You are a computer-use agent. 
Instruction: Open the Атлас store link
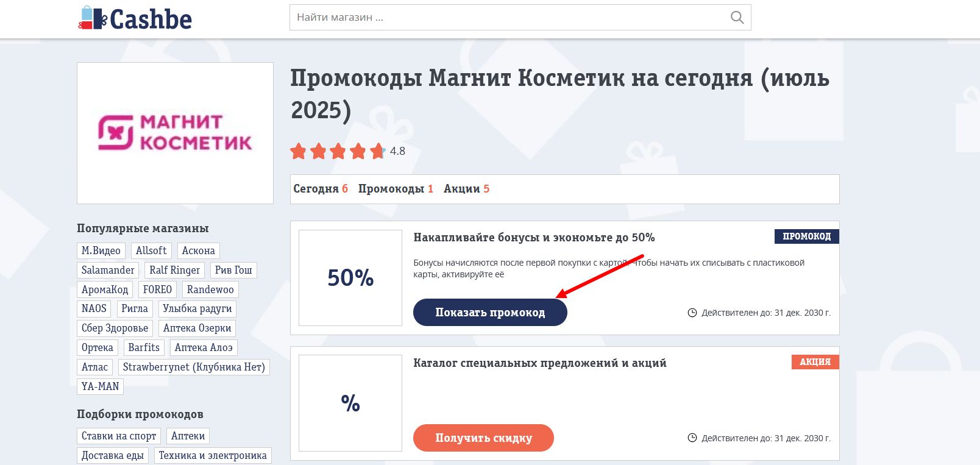point(94,367)
